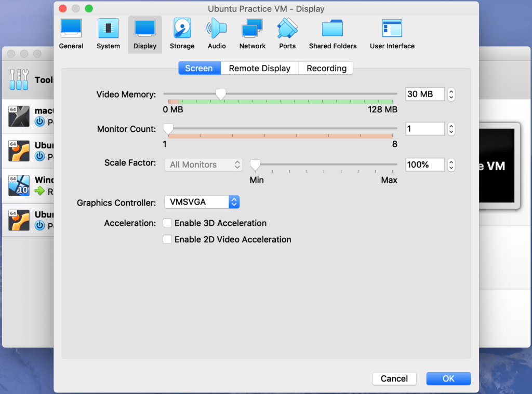Select the macOS VM icon in the list
This screenshot has width=532, height=394.
click(19, 116)
